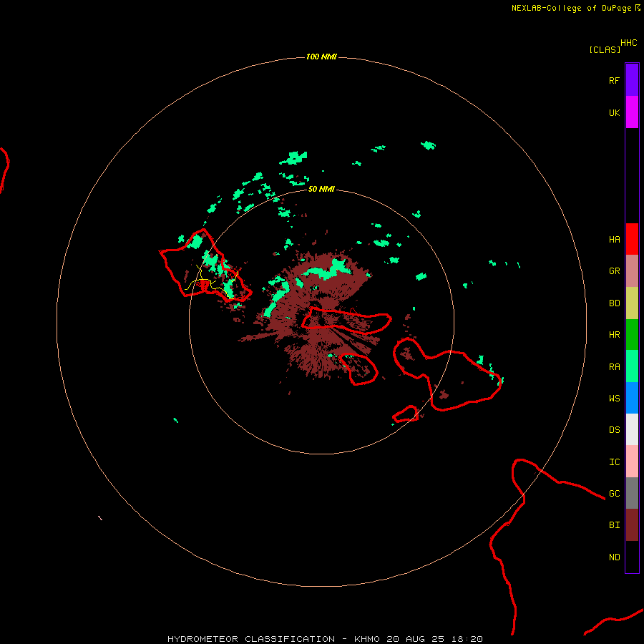Click the 50 NMI range ring label
This screenshot has height=644, width=644.
click(321, 189)
